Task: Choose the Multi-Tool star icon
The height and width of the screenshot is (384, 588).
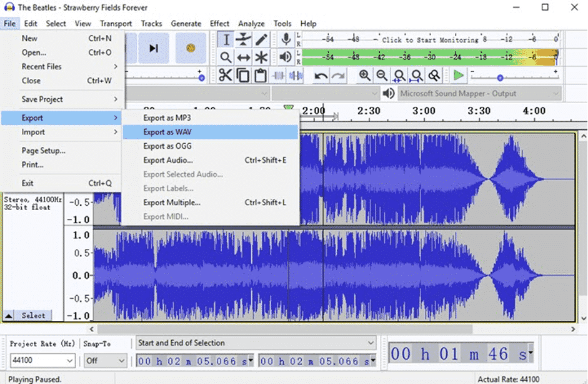Action: pyautogui.click(x=261, y=58)
